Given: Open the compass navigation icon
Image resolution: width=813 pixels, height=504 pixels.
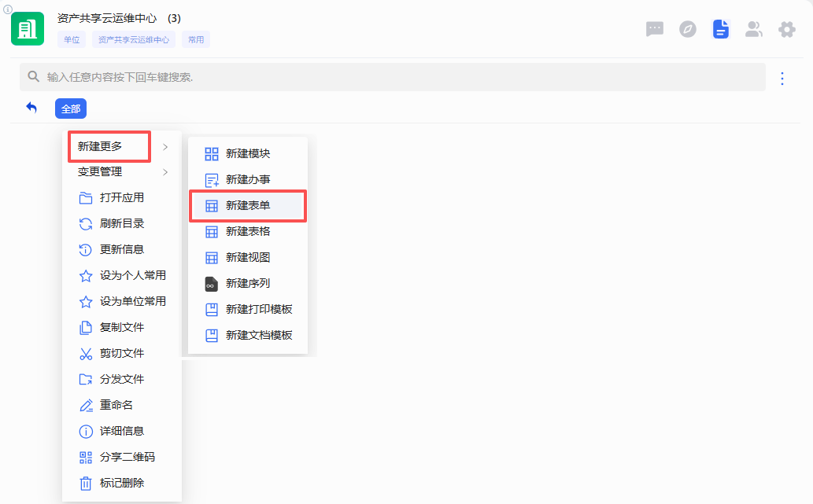Looking at the screenshot, I should point(688,29).
